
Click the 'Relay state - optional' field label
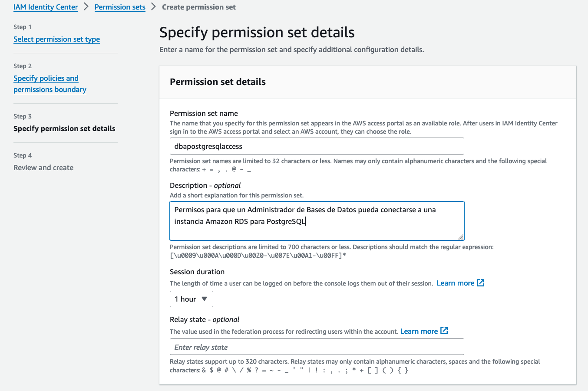(205, 319)
